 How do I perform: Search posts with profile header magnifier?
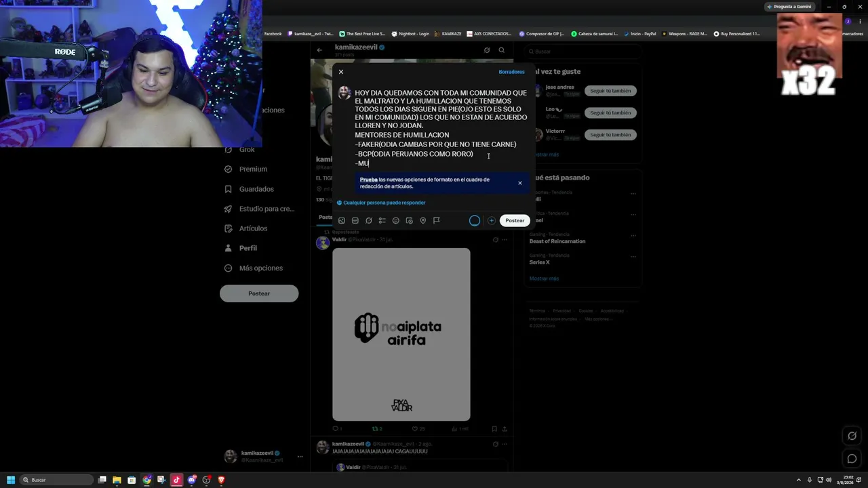(x=502, y=50)
